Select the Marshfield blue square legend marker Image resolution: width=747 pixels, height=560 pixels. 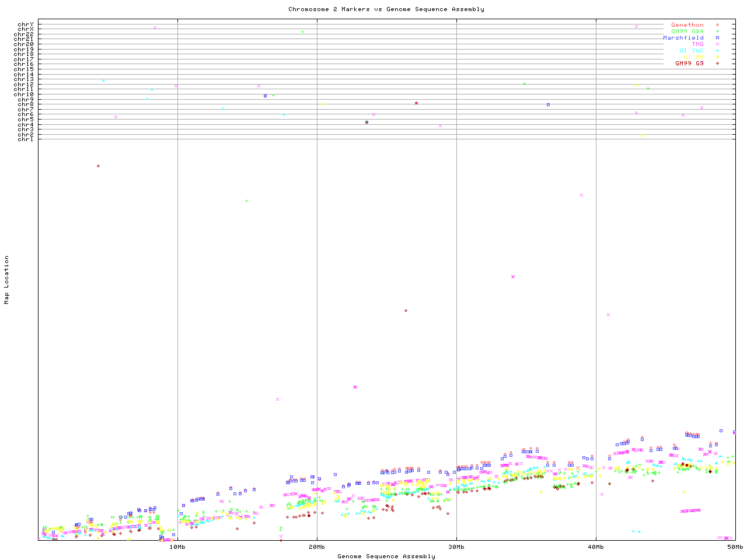tap(717, 38)
